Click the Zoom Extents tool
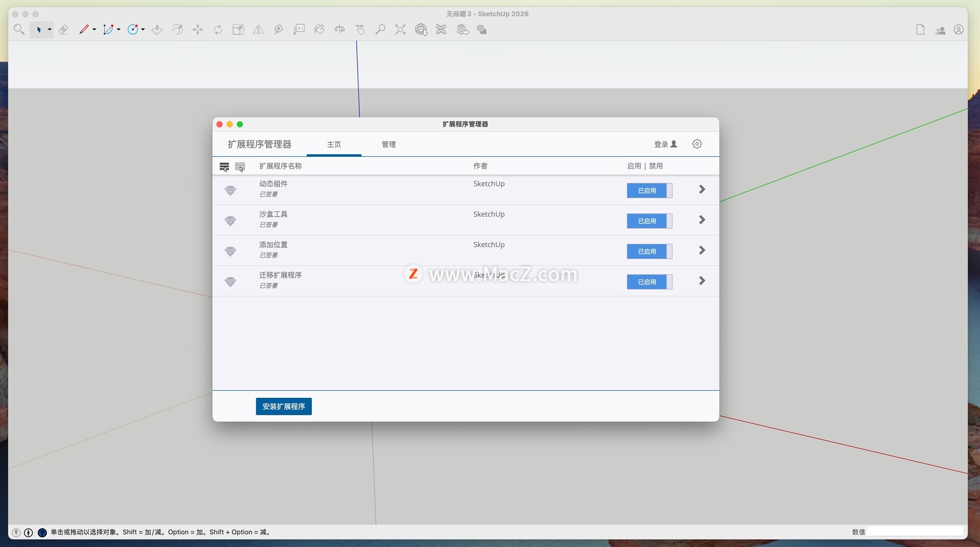This screenshot has width=980, height=547. pos(400,30)
